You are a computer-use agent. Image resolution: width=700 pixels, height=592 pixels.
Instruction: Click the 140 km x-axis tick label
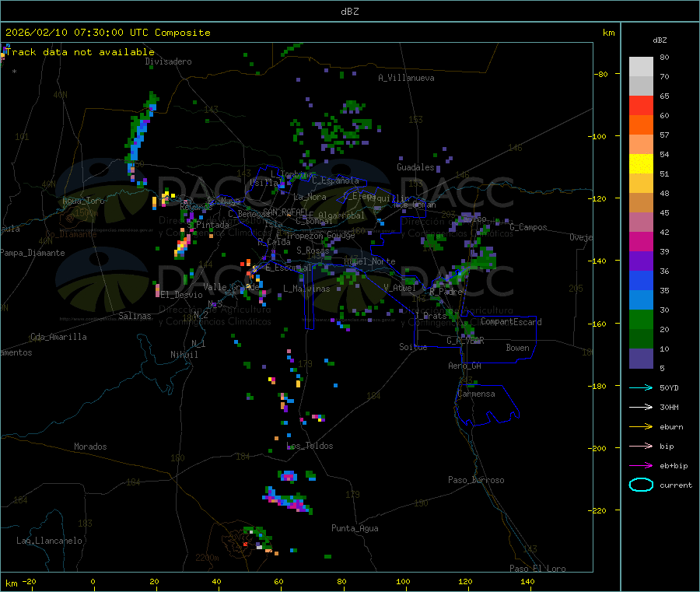point(527,581)
